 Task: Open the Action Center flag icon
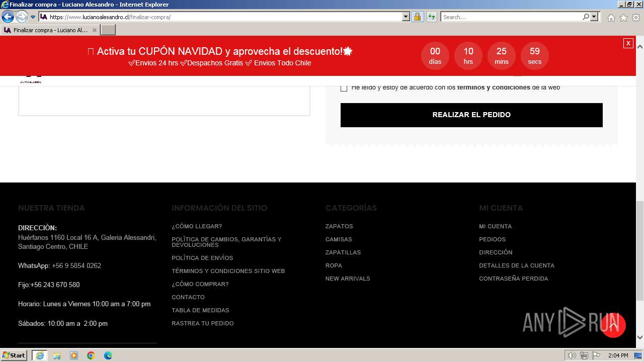pos(596,355)
